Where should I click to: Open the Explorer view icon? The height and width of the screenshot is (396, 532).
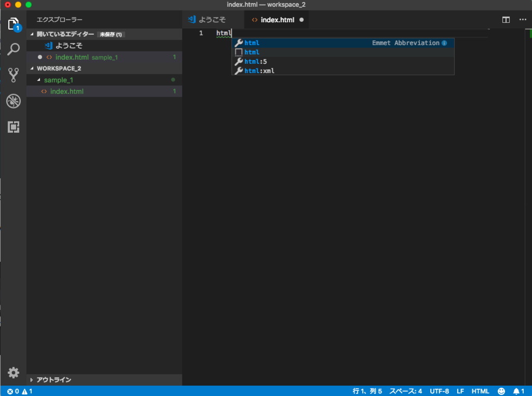[14, 24]
